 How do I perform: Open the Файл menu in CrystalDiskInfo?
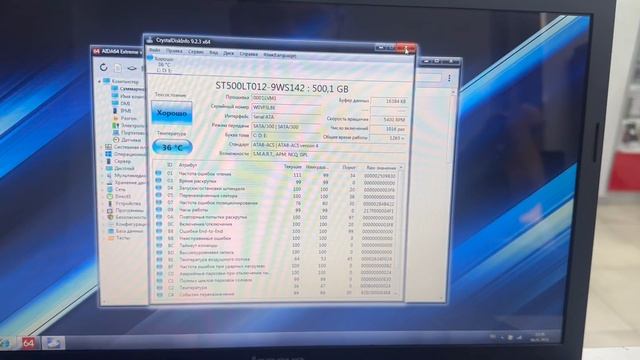[x=155, y=50]
